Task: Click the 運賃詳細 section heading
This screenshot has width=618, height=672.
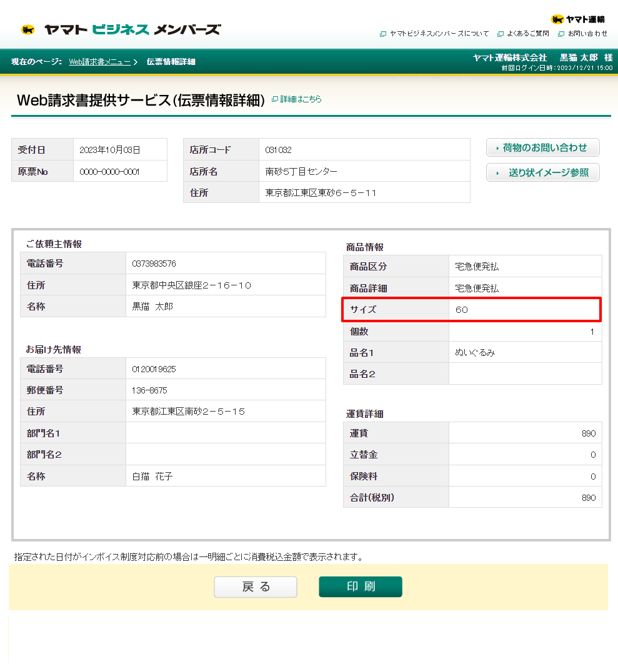Action: 364,414
